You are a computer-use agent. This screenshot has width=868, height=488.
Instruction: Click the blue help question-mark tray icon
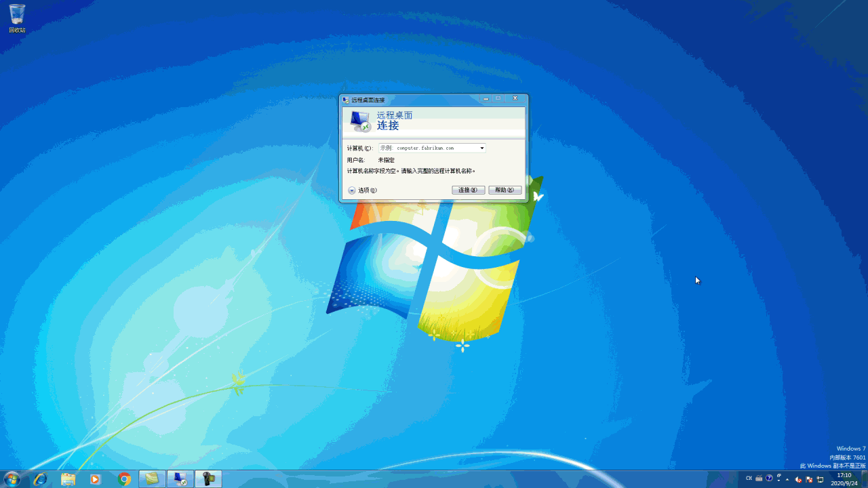[x=769, y=479]
